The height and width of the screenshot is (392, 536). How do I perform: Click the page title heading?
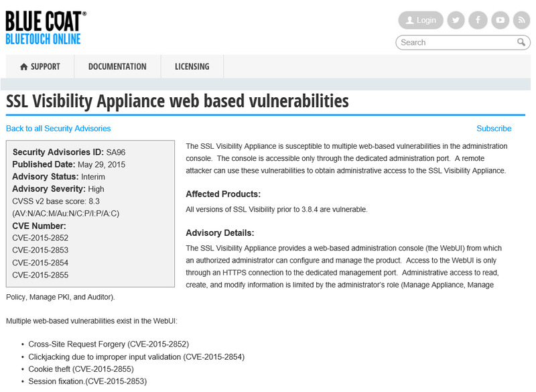(x=178, y=101)
